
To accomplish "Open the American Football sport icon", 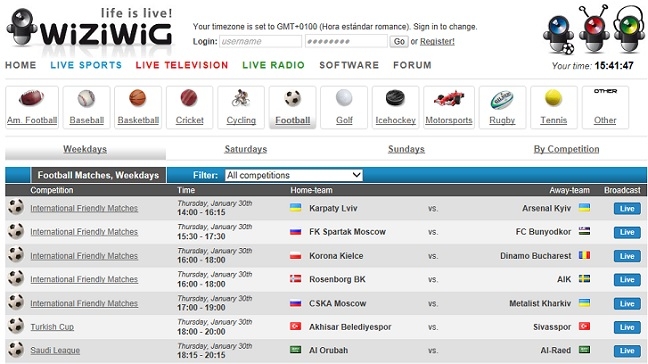I will [31, 98].
